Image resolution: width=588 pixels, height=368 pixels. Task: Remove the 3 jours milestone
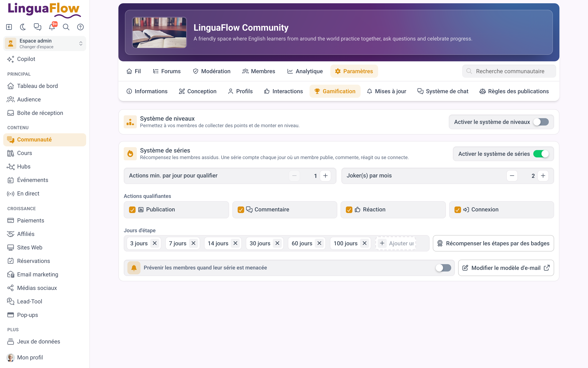155,243
